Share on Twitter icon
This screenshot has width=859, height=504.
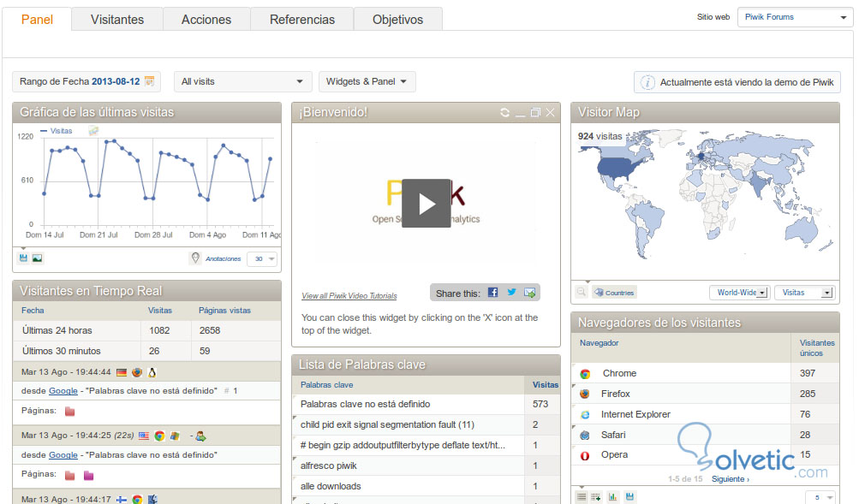tap(511, 293)
